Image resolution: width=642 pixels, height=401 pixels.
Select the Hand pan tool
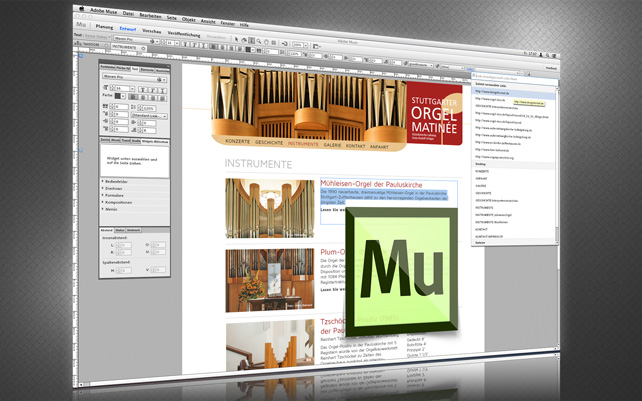pyautogui.click(x=266, y=42)
